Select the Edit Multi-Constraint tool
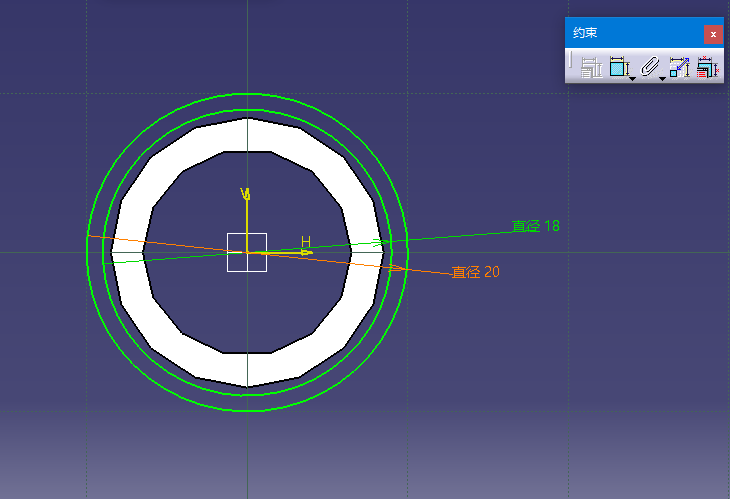This screenshot has width=730, height=499. (x=708, y=67)
